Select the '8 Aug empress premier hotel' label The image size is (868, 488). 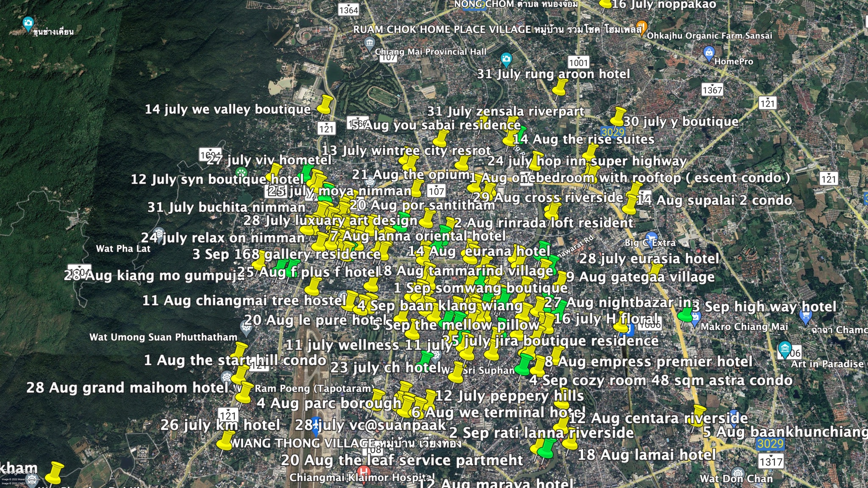point(648,362)
